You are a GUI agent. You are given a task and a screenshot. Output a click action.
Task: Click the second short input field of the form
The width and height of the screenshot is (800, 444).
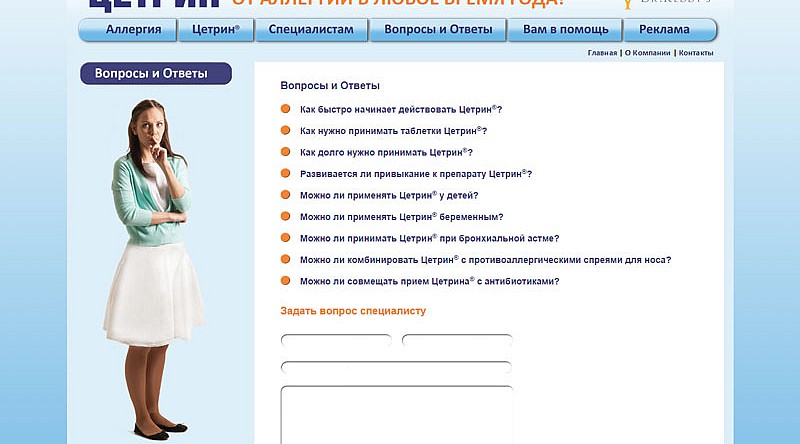457,340
